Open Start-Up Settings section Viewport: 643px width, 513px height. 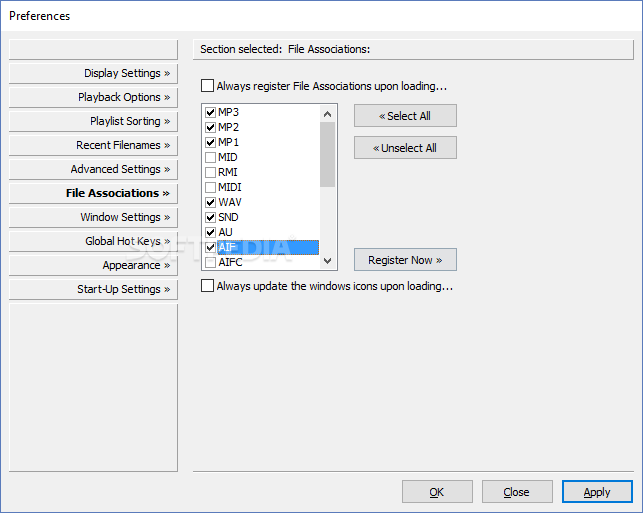point(93,289)
